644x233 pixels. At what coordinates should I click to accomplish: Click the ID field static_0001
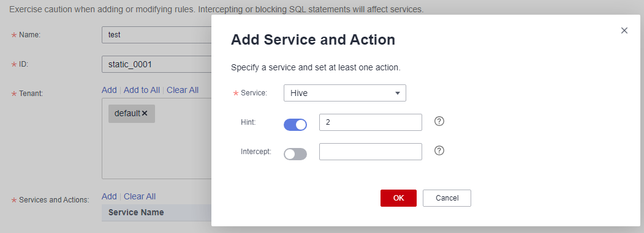(x=156, y=64)
